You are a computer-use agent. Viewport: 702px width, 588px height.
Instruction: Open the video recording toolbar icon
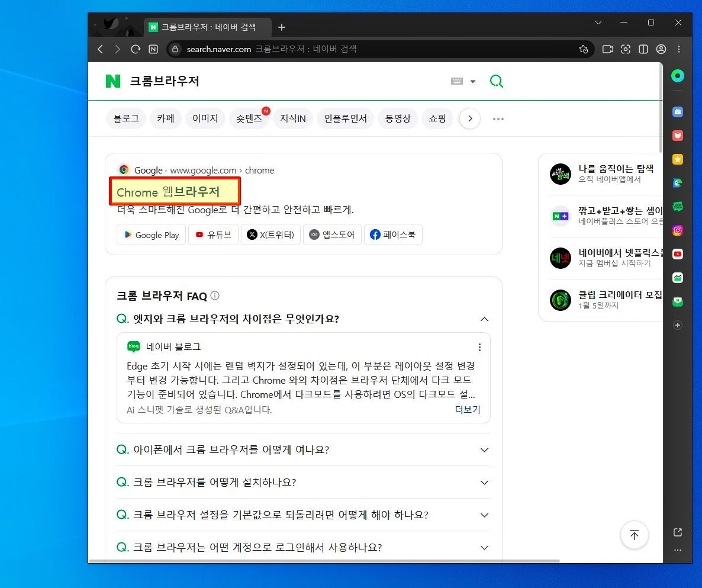607,49
